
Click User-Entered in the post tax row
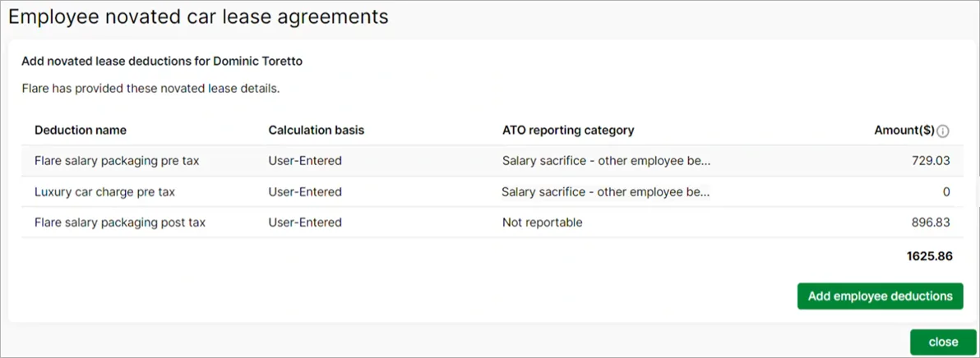click(305, 223)
